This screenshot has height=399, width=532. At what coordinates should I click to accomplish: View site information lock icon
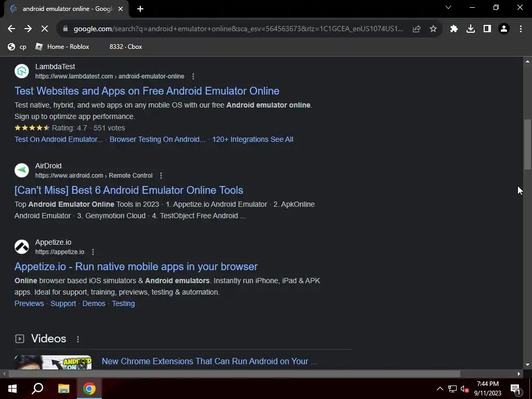point(65,29)
